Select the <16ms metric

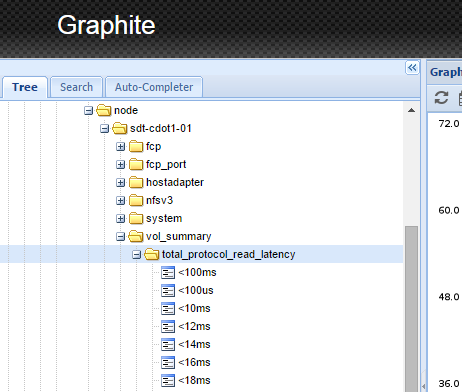pos(194,362)
